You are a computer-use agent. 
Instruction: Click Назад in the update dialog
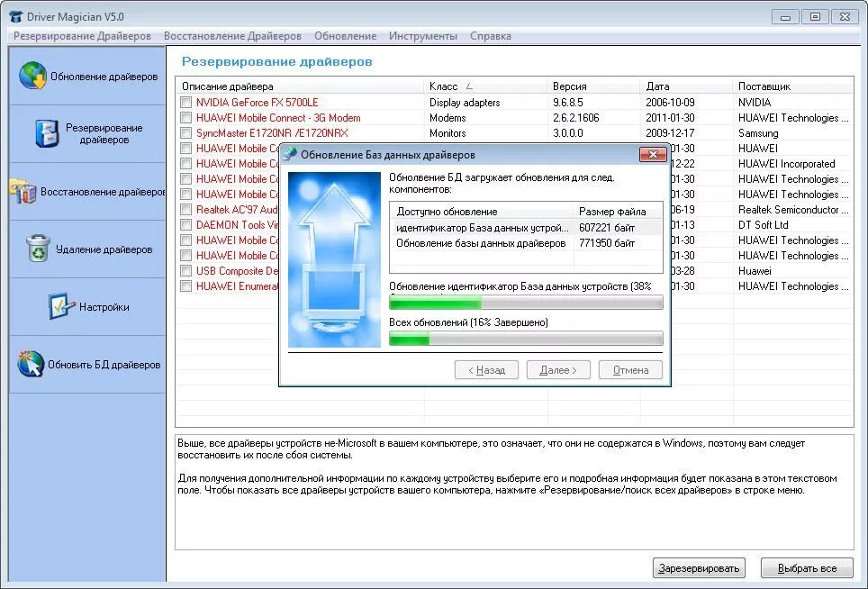pyautogui.click(x=486, y=369)
